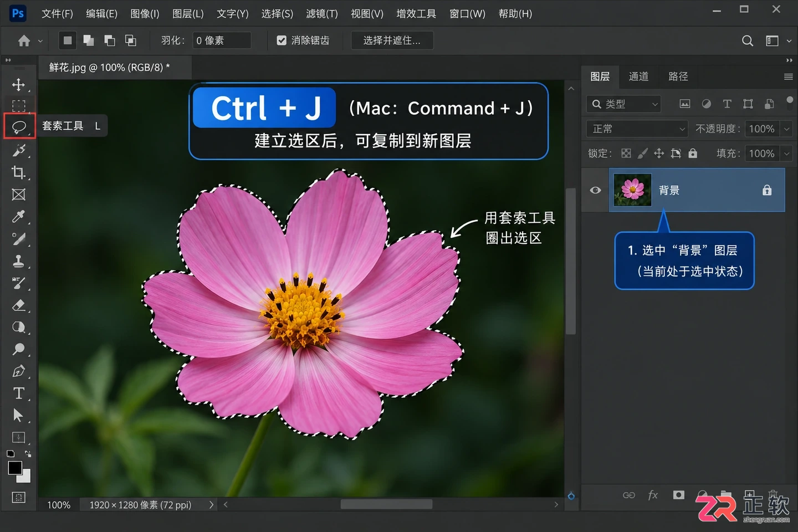Open the 文件(F) menu

57,13
